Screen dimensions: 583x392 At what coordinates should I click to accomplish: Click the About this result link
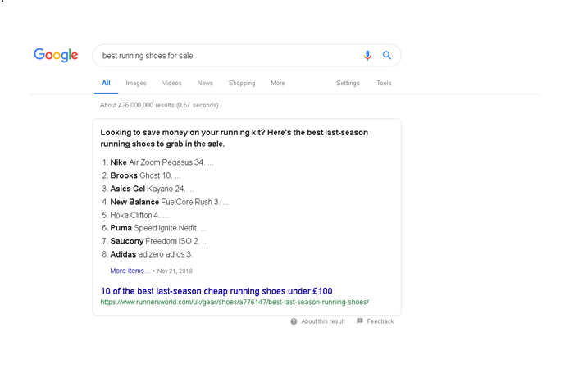(x=323, y=321)
